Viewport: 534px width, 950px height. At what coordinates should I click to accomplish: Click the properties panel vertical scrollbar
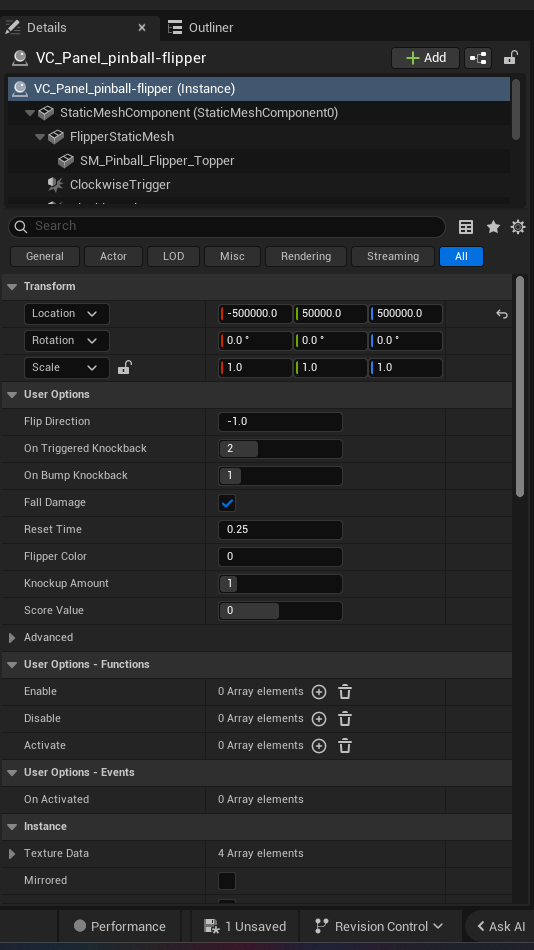point(519,387)
